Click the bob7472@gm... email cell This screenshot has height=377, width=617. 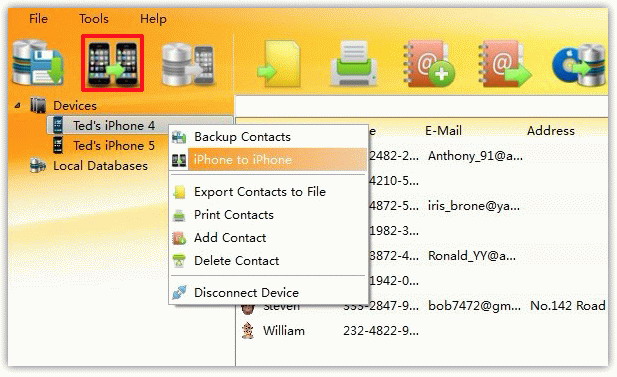click(x=474, y=306)
